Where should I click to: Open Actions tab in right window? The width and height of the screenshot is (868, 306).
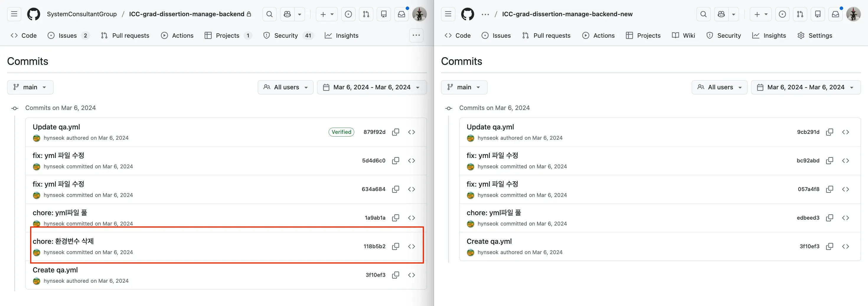[x=598, y=35]
